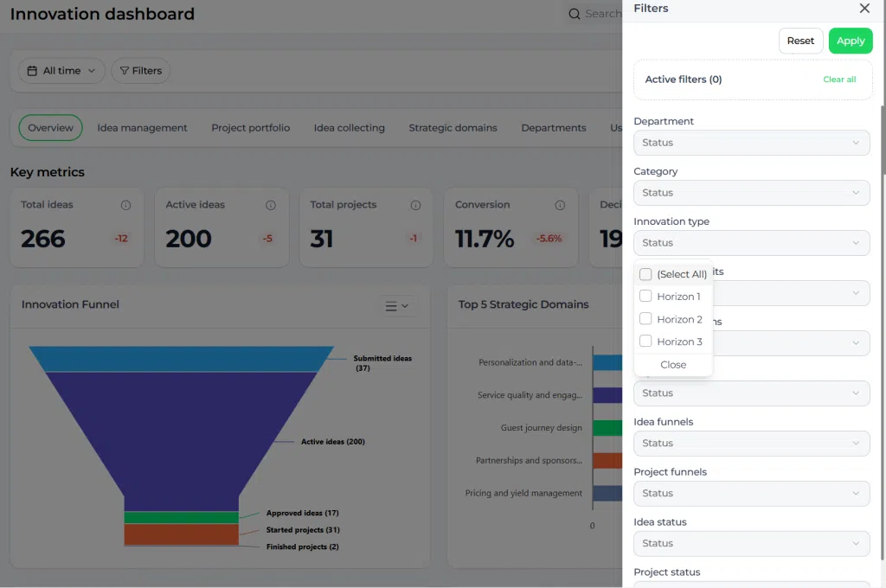Click the Total ideas info icon

125,205
